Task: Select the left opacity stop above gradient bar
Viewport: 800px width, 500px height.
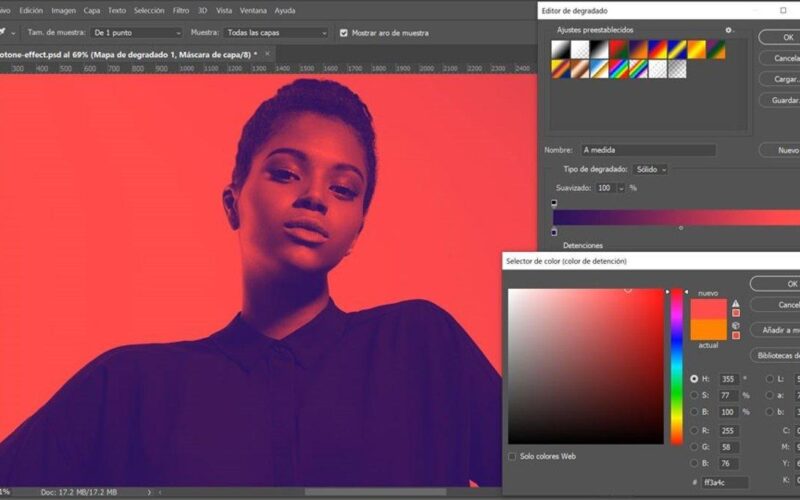Action: click(x=554, y=203)
